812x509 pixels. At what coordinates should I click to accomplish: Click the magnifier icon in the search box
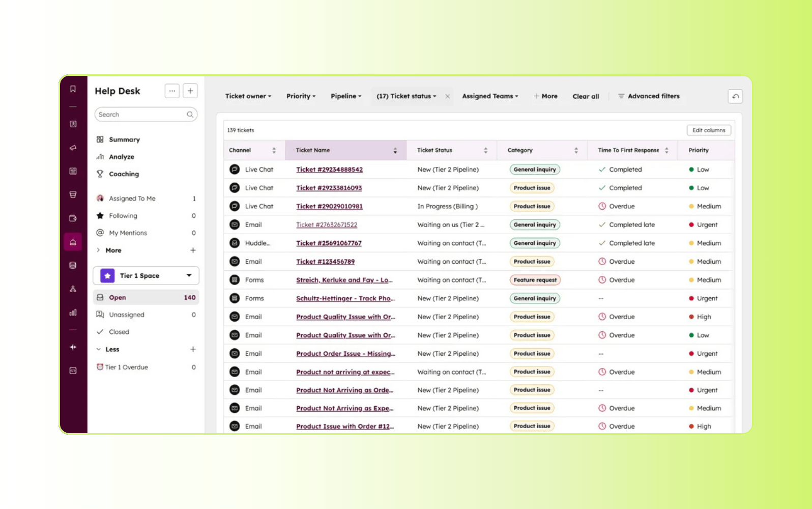190,115
